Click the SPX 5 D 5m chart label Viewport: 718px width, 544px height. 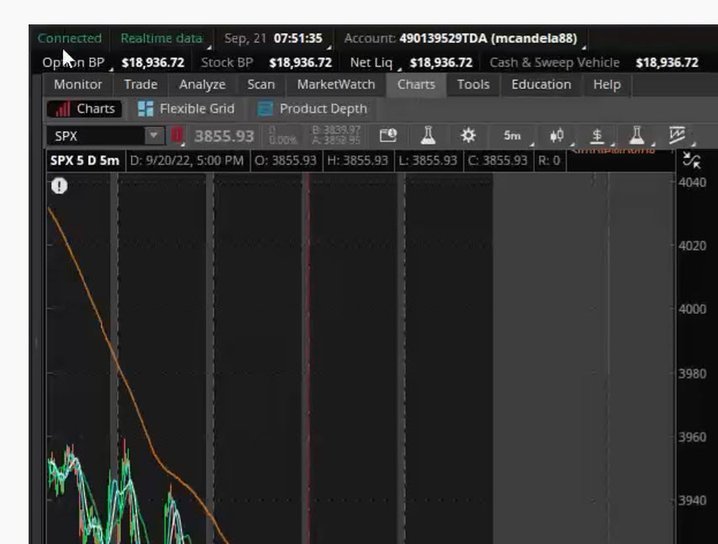85,161
